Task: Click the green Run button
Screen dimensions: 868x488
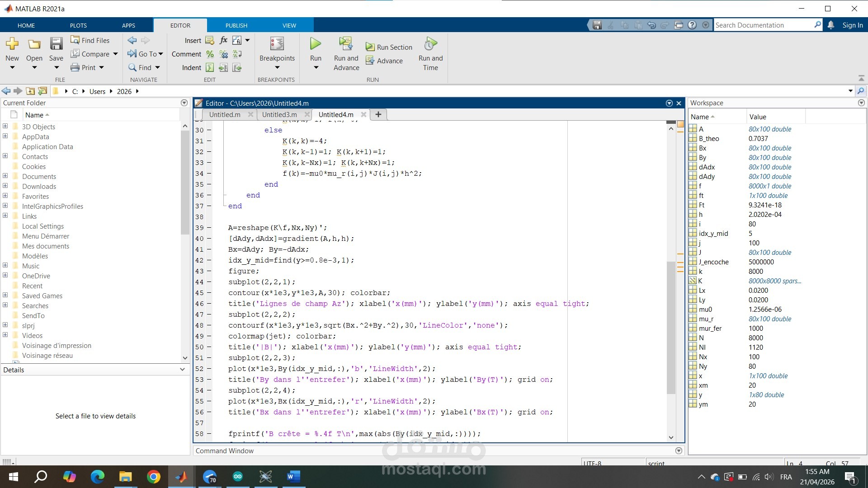Action: coord(316,44)
